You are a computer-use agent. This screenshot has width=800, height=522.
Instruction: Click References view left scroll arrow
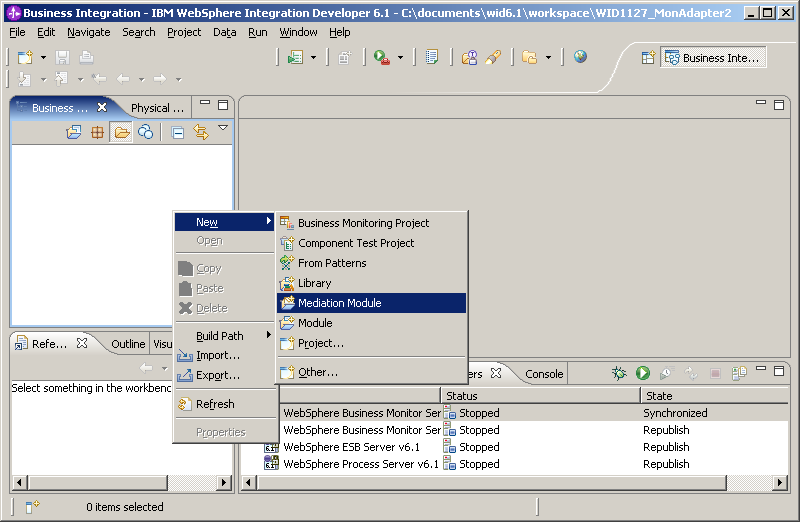click(19, 482)
